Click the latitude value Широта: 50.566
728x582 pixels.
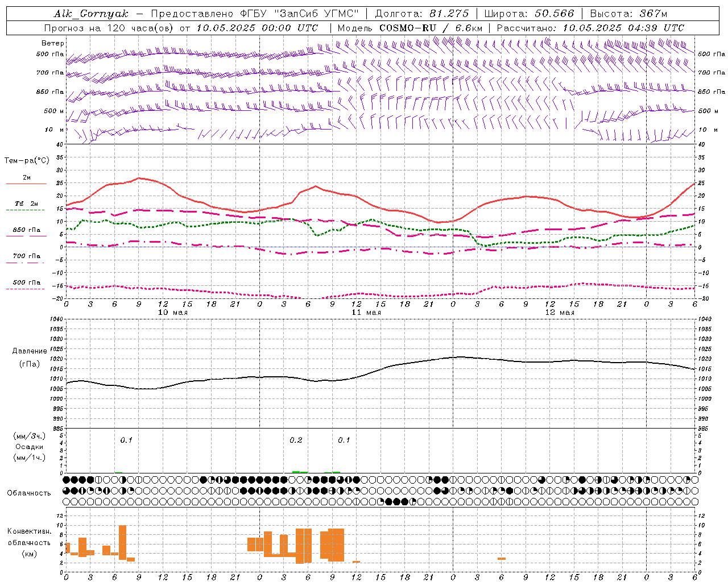point(529,14)
